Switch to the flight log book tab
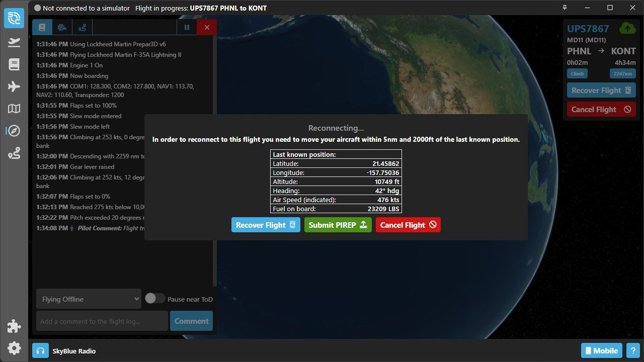This screenshot has width=644, height=362. pyautogui.click(x=42, y=27)
